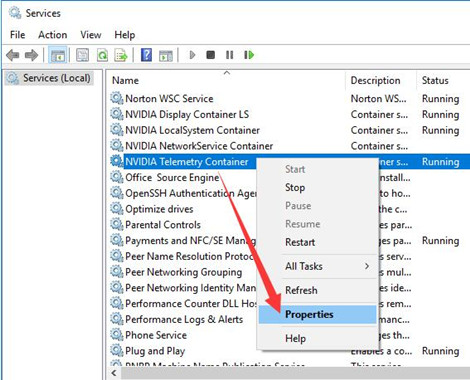Open the Action menu
This screenshot has width=470, height=380.
tap(53, 35)
